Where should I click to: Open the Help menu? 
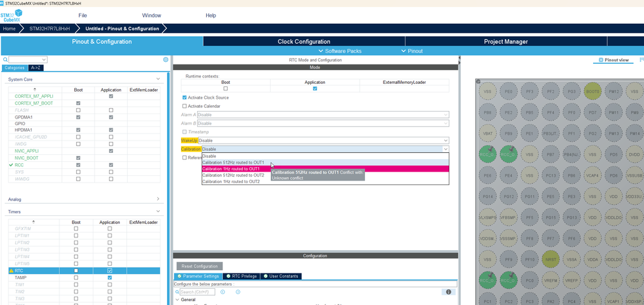[x=211, y=15]
